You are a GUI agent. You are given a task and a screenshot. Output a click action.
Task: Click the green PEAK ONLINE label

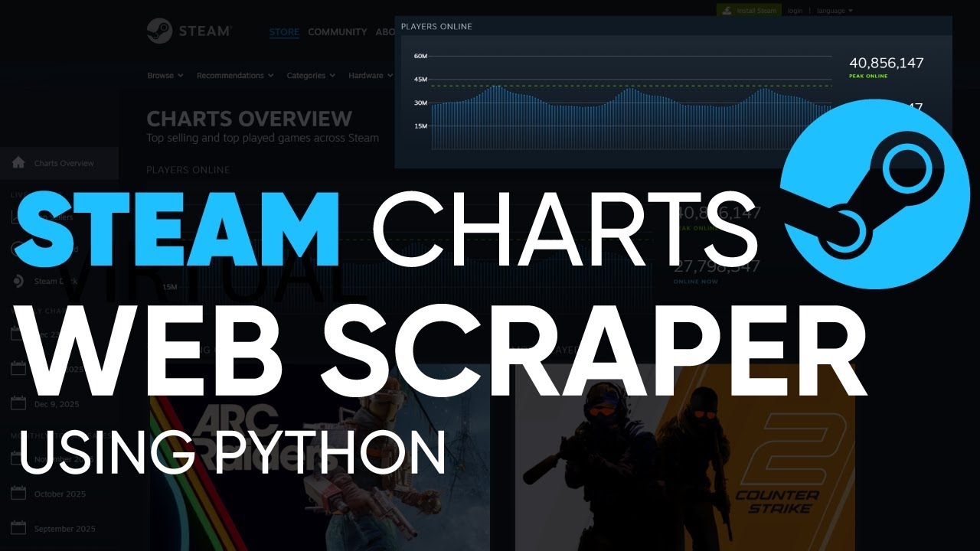click(x=868, y=77)
